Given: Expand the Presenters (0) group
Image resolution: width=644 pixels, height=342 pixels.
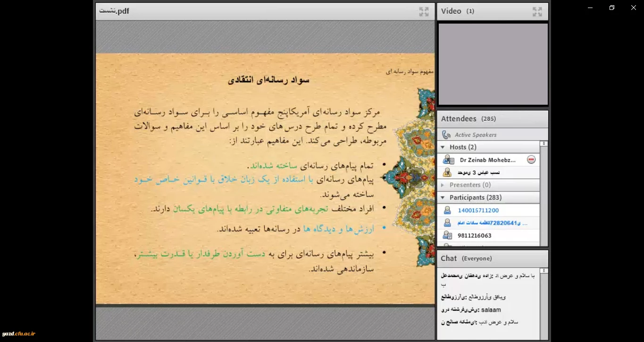Looking at the screenshot, I should point(443,185).
